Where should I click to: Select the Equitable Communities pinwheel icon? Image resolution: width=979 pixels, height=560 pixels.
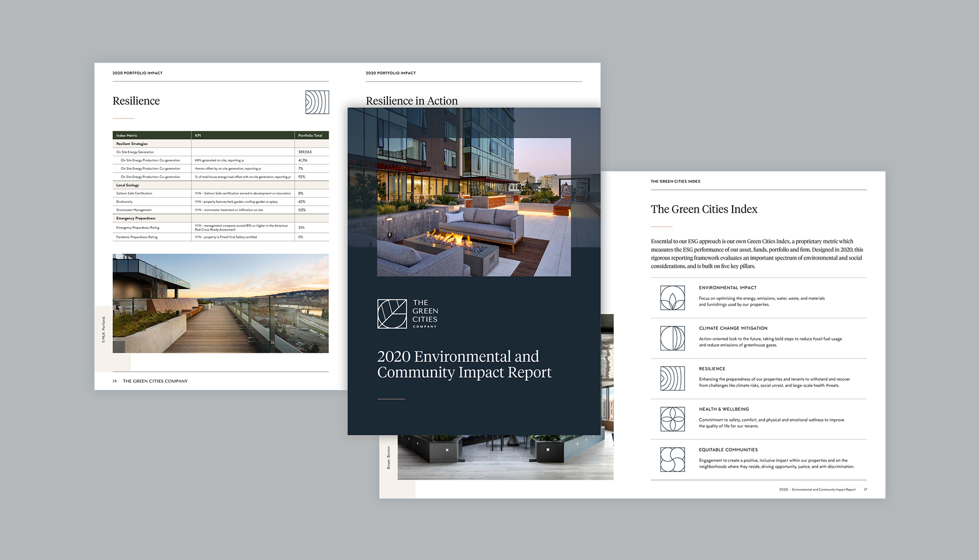pyautogui.click(x=672, y=459)
